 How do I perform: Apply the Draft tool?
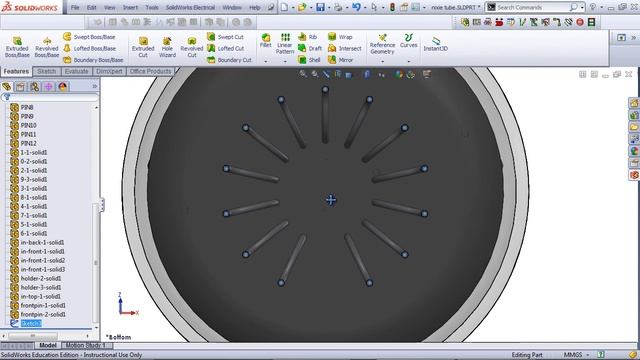[310, 48]
